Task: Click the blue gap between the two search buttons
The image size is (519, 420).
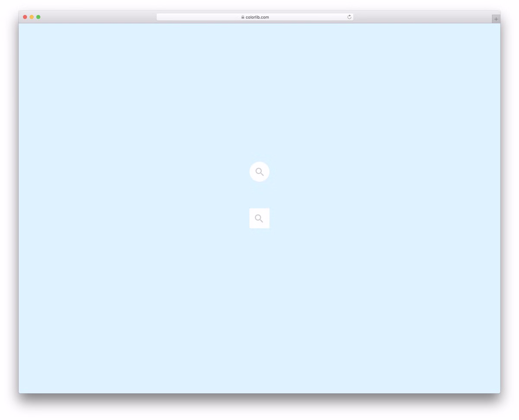Action: click(x=259, y=195)
